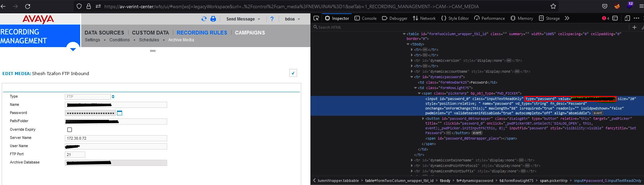Click the Server Name field with 172.30.0.72
This screenshot has width=644, height=185.
[x=116, y=138]
